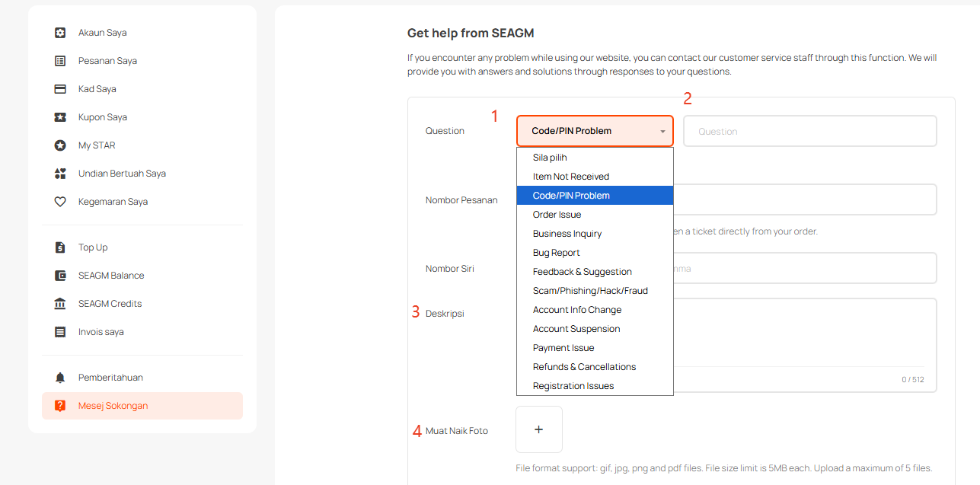This screenshot has height=485, width=980.
Task: Click the Kegemaran Saya heart icon
Action: (60, 202)
